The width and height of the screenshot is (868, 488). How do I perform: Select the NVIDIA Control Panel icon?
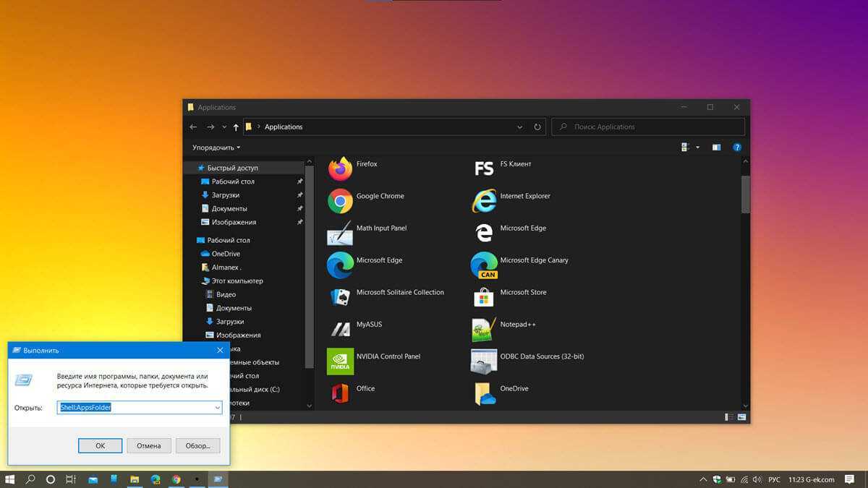tap(340, 361)
